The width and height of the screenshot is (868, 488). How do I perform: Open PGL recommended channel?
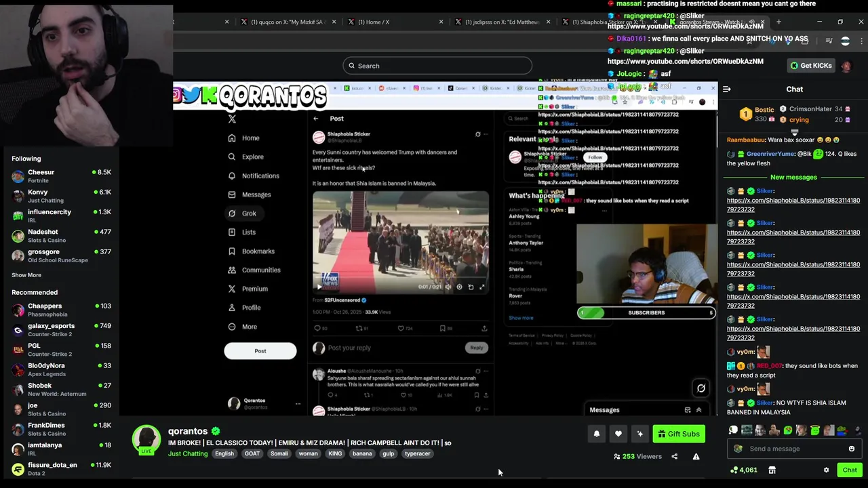pyautogui.click(x=60, y=350)
